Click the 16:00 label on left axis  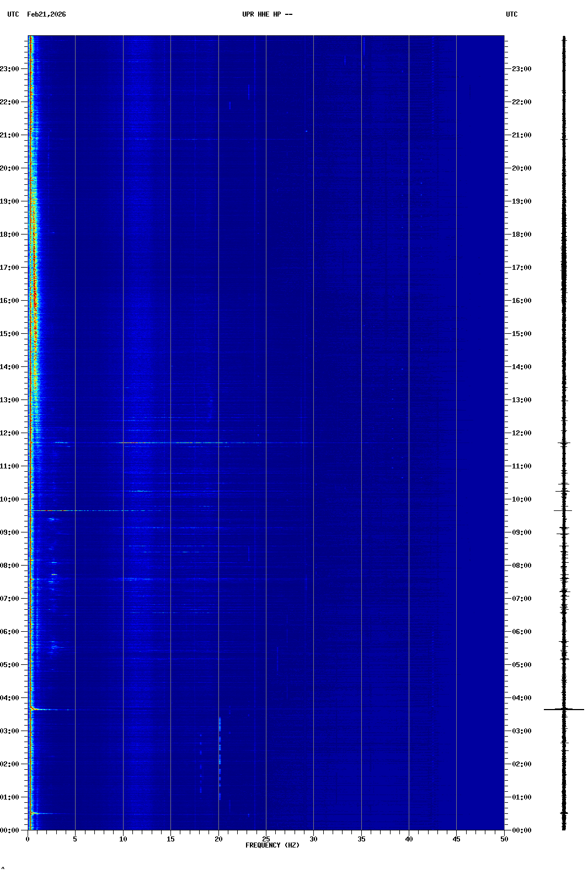tap(9, 301)
